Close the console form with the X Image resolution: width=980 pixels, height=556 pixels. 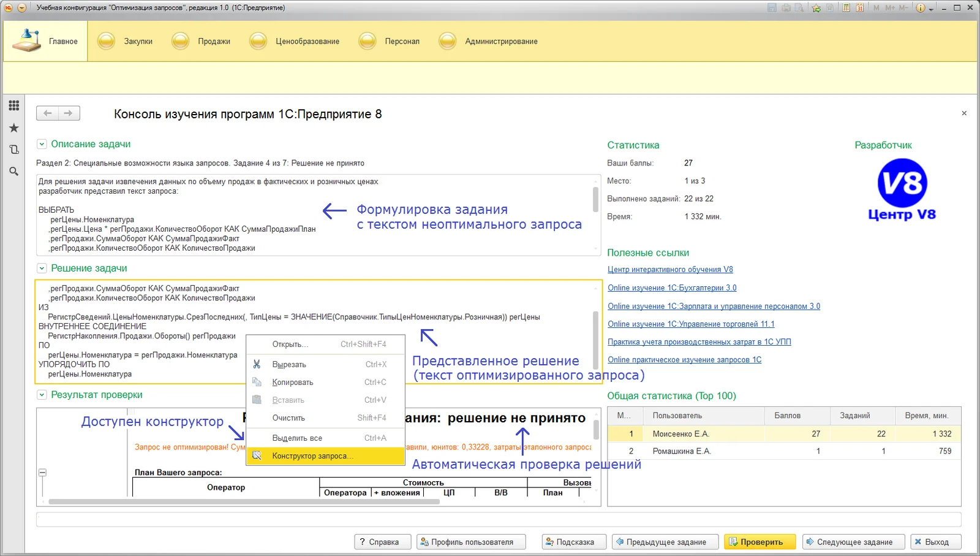point(964,113)
